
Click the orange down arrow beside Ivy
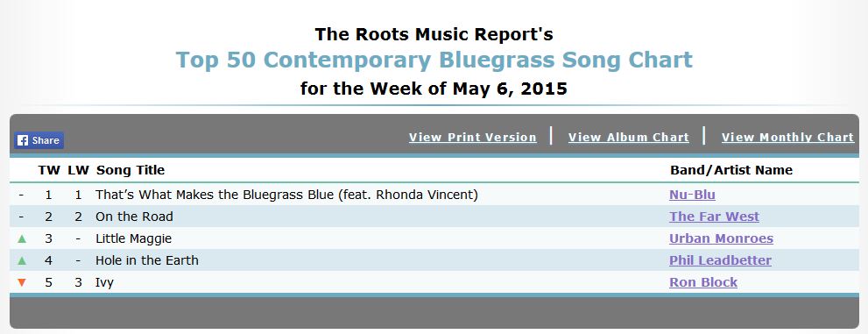click(x=22, y=282)
